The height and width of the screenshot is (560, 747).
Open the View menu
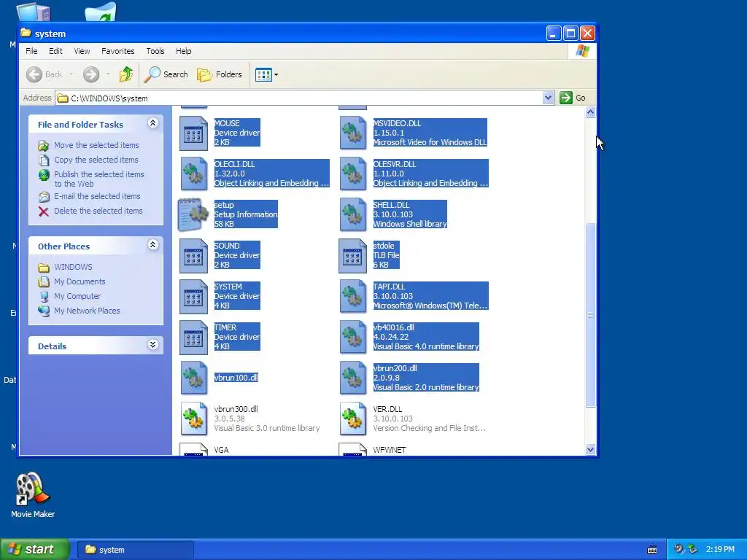82,51
